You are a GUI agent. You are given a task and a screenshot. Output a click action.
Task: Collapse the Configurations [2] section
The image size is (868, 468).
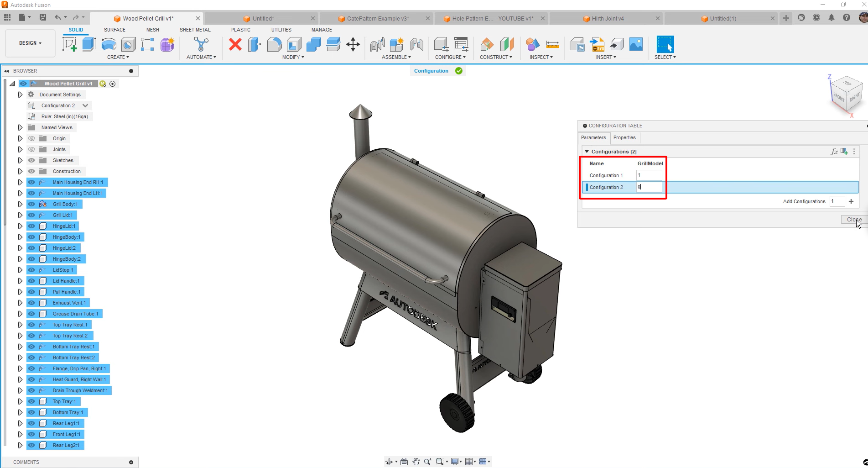pyautogui.click(x=587, y=151)
